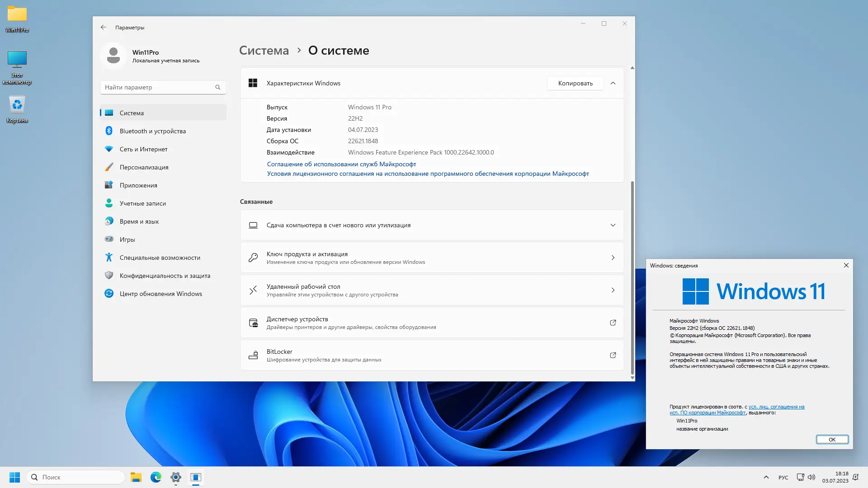
Task: Open Сеть и Интернет section
Action: point(143,149)
